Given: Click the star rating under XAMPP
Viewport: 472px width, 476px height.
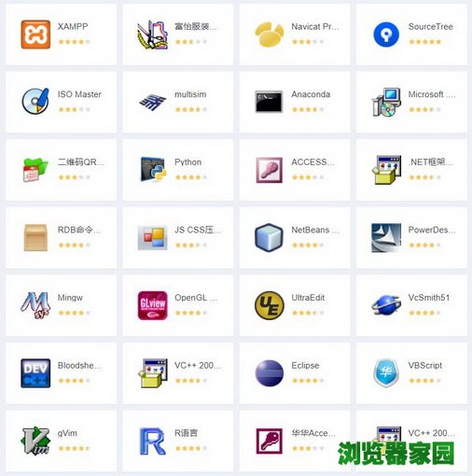Looking at the screenshot, I should [74, 42].
